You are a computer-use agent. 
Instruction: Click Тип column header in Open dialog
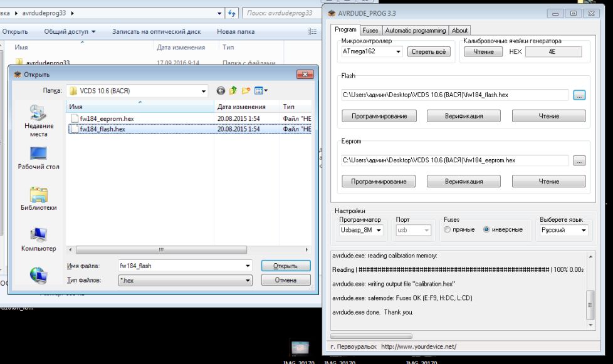296,107
